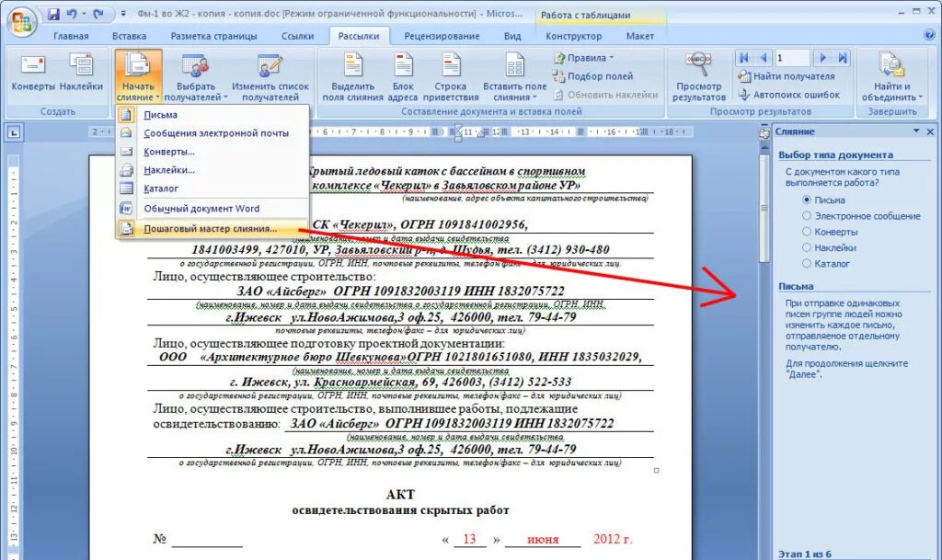Image resolution: width=942 pixels, height=560 pixels.
Task: Switch to Вид tab
Action: pyautogui.click(x=512, y=36)
